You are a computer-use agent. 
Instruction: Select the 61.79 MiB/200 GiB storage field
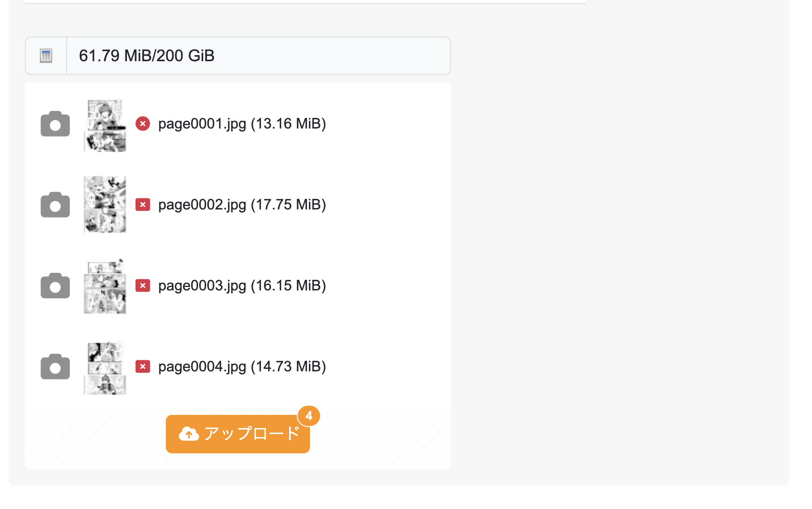(258, 56)
